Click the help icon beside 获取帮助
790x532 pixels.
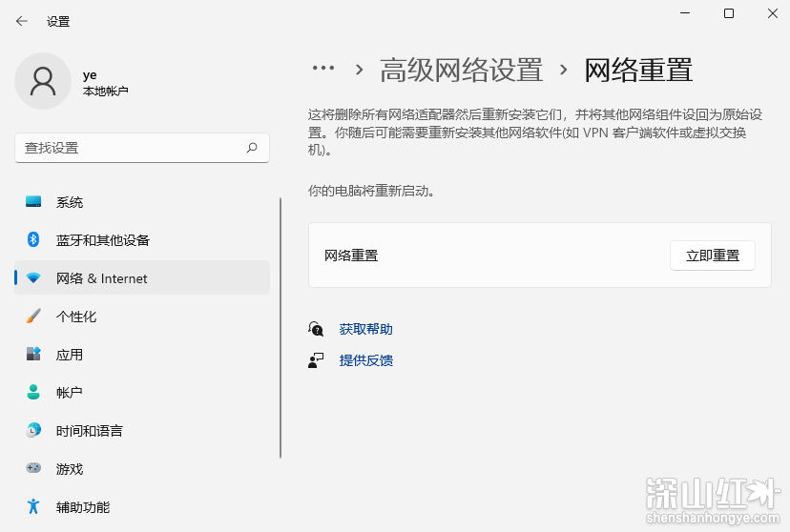316,329
